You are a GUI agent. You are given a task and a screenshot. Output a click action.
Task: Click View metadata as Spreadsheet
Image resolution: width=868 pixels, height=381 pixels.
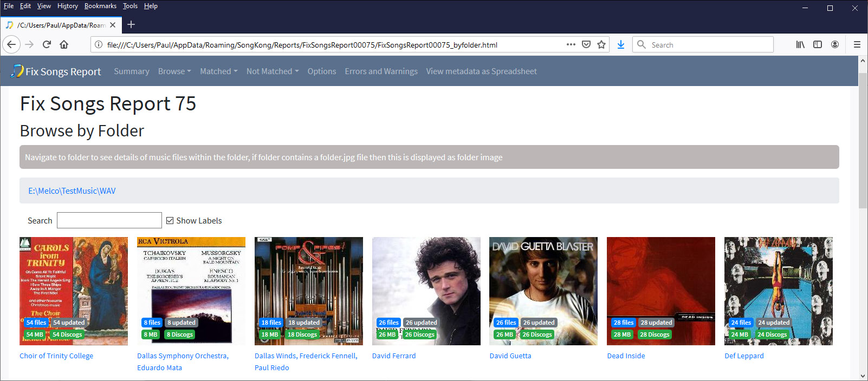click(482, 71)
